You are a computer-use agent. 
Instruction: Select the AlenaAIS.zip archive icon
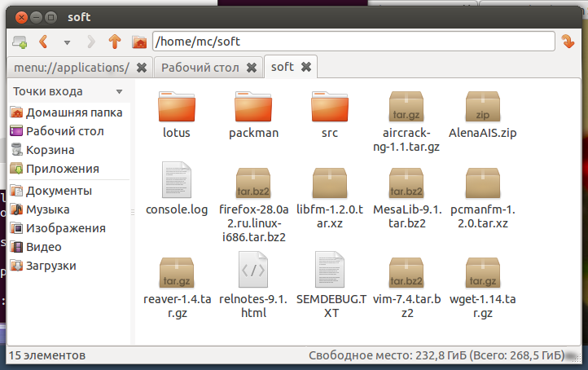coord(483,107)
